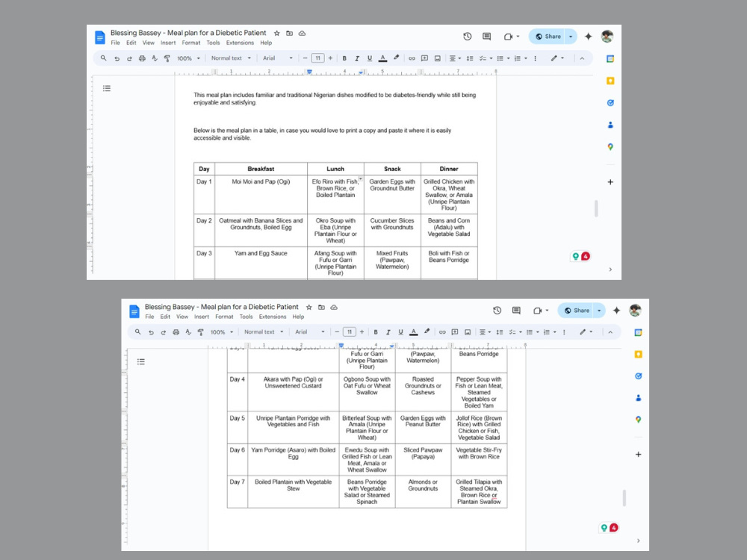Click Share button in lower window

(x=576, y=311)
